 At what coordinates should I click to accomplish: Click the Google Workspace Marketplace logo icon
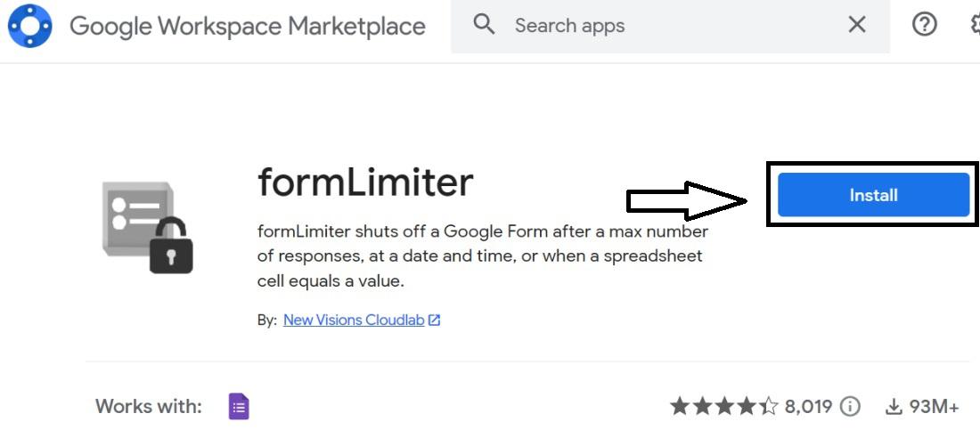29,26
